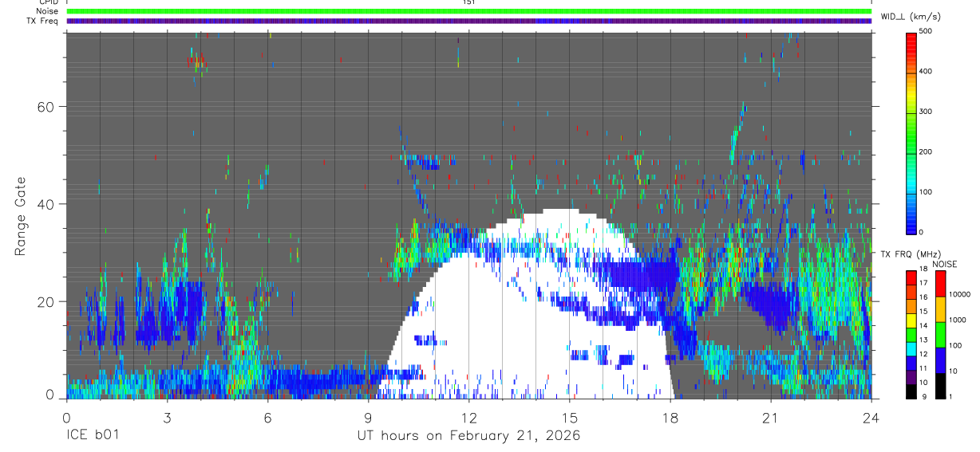Click the "ICE b01" radar label

(91, 436)
